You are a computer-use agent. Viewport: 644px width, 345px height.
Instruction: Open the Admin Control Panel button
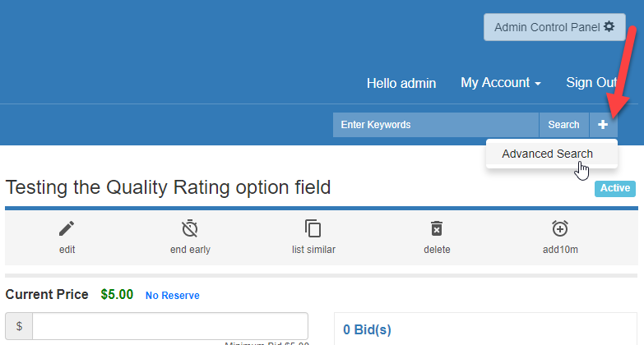[x=554, y=27]
